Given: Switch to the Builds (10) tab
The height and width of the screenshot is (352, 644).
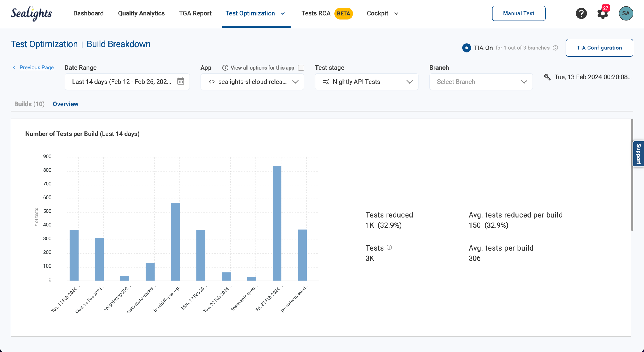Looking at the screenshot, I should [x=29, y=104].
